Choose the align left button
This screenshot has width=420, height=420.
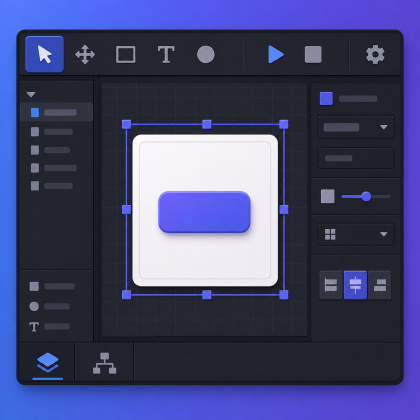(331, 285)
